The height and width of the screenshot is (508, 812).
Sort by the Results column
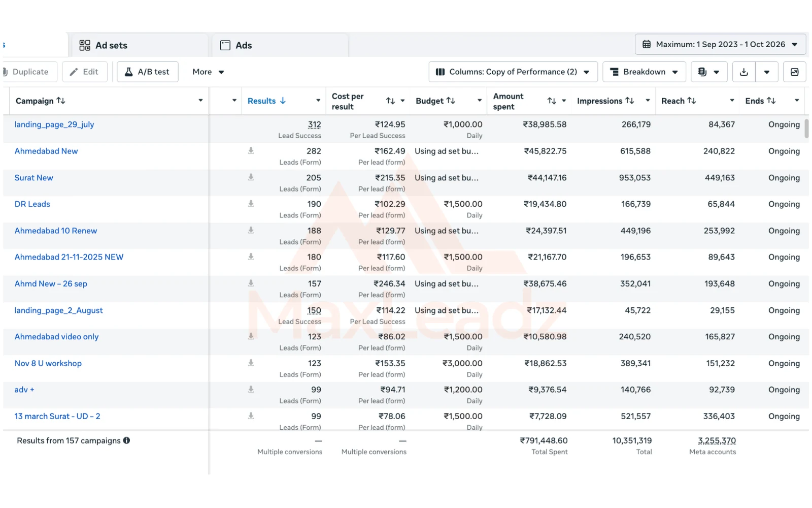click(x=267, y=101)
